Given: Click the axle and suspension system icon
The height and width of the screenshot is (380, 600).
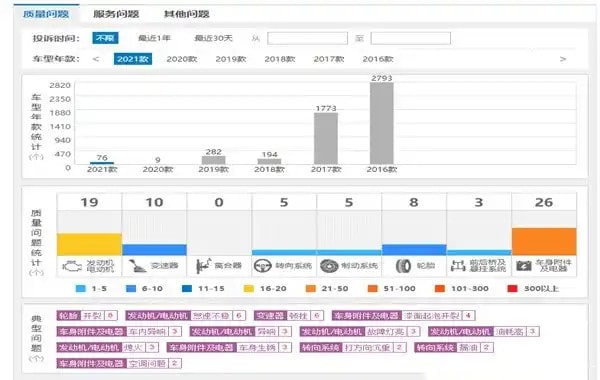Looking at the screenshot, I should click(x=458, y=266).
